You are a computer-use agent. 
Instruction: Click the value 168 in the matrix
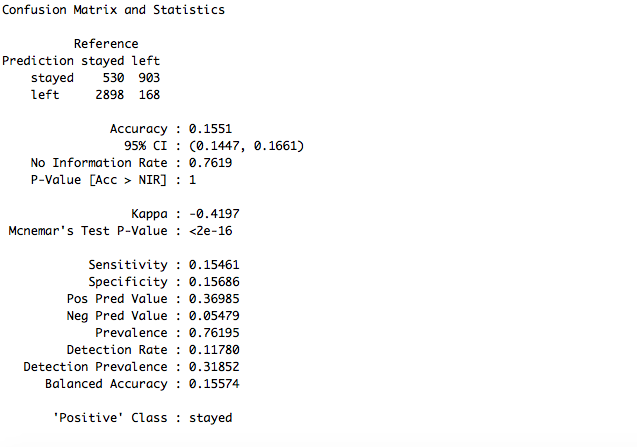pyautogui.click(x=149, y=95)
